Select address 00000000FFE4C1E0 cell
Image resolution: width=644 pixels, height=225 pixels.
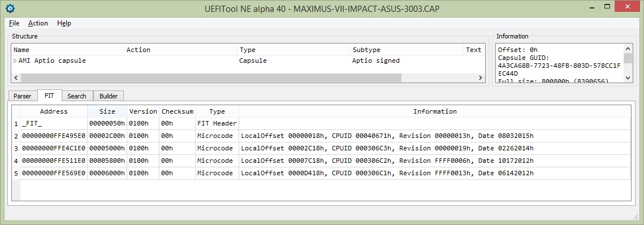[x=54, y=148]
